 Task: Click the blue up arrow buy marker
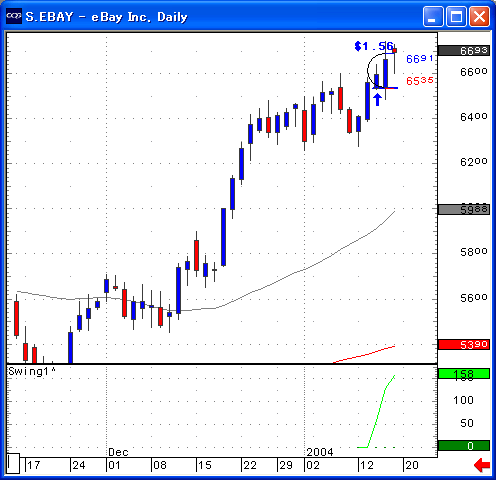[x=377, y=100]
